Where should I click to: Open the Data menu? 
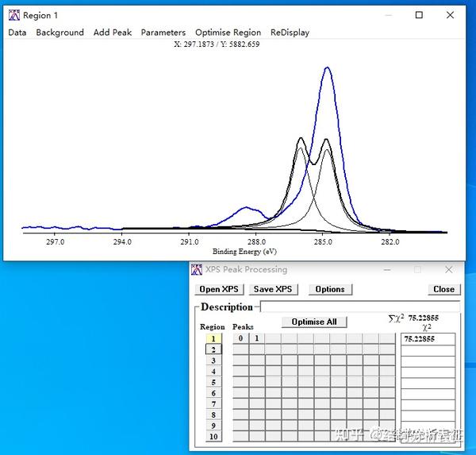pos(17,33)
